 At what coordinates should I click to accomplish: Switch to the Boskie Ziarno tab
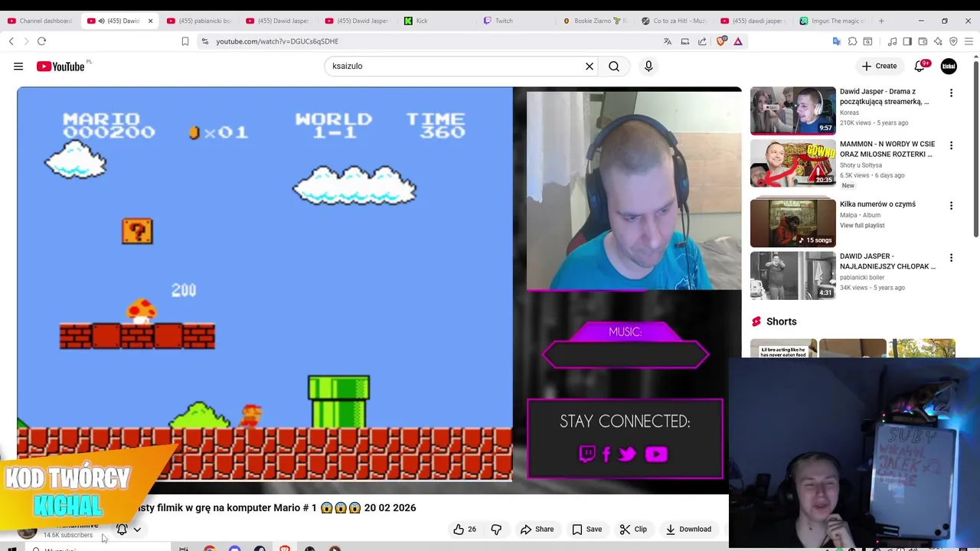(596, 21)
